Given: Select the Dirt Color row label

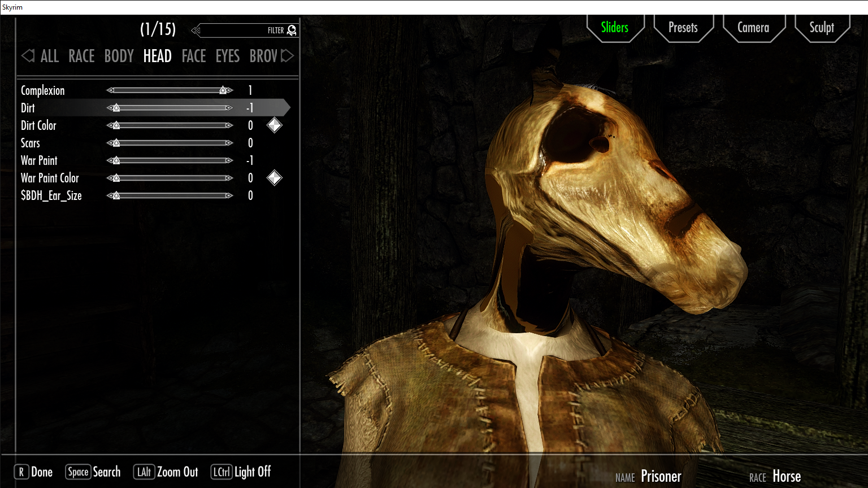Looking at the screenshot, I should click(38, 125).
